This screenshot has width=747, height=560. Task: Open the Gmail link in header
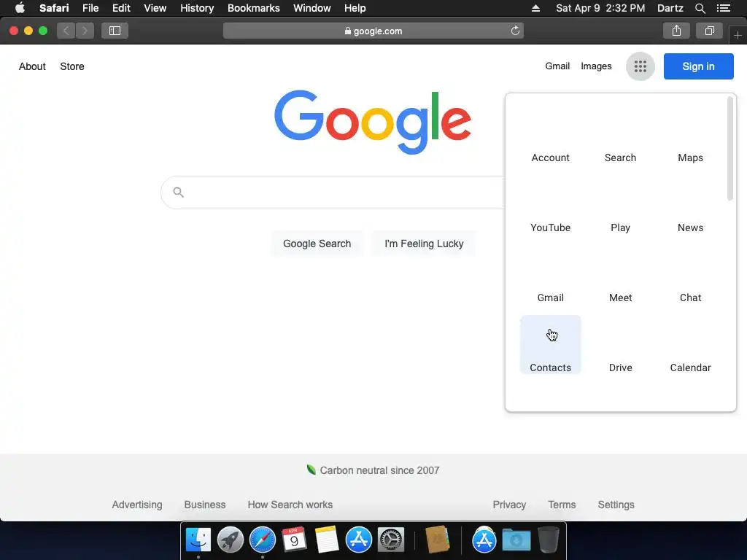557,66
